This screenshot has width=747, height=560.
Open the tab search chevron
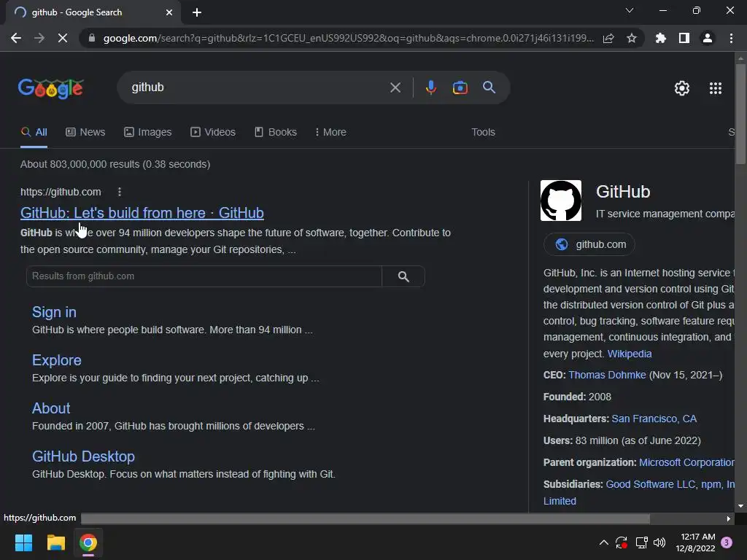(x=630, y=10)
